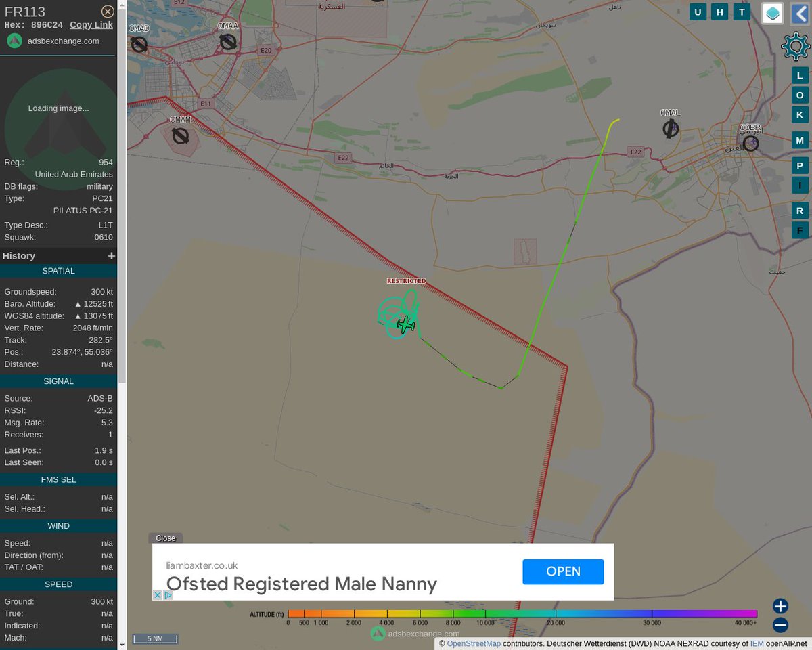812x650 pixels.
Task: Click the OMAL airport marker
Action: [x=671, y=129]
